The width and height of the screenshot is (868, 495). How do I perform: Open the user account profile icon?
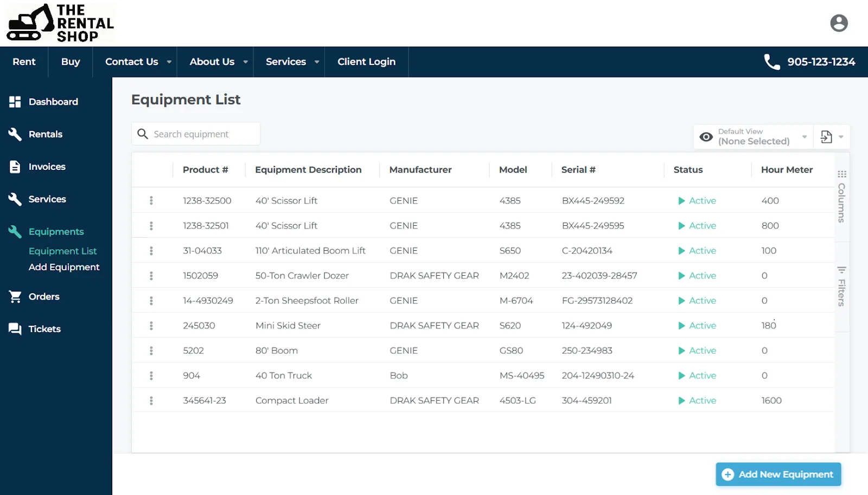pyautogui.click(x=839, y=23)
